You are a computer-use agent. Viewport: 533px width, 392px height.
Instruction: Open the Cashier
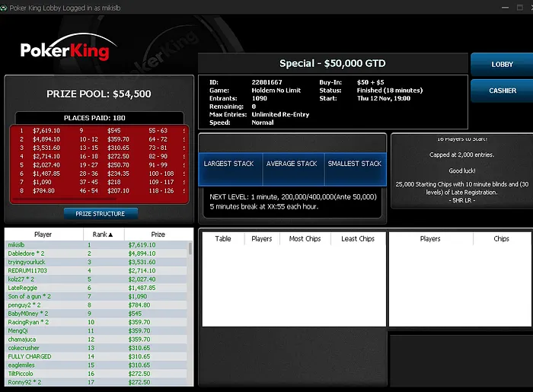pyautogui.click(x=502, y=91)
